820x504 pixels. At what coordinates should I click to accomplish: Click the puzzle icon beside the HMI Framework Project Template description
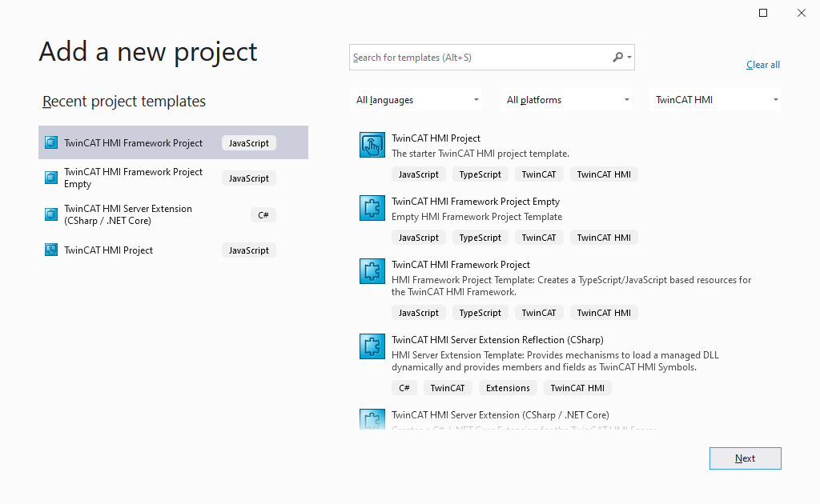[372, 271]
